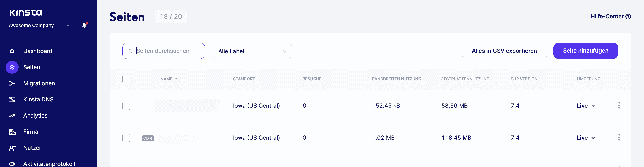Open actions menu for 118.45 MB site

click(619, 137)
